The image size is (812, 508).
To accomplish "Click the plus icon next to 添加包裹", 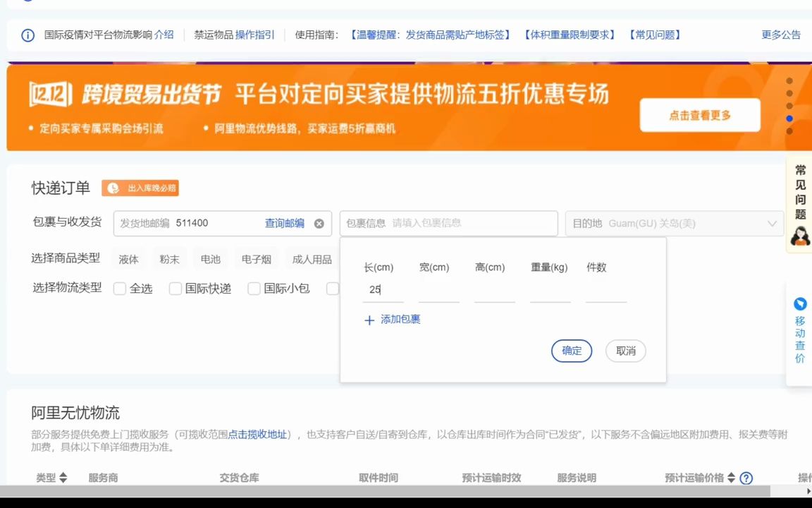I will pyautogui.click(x=369, y=320).
